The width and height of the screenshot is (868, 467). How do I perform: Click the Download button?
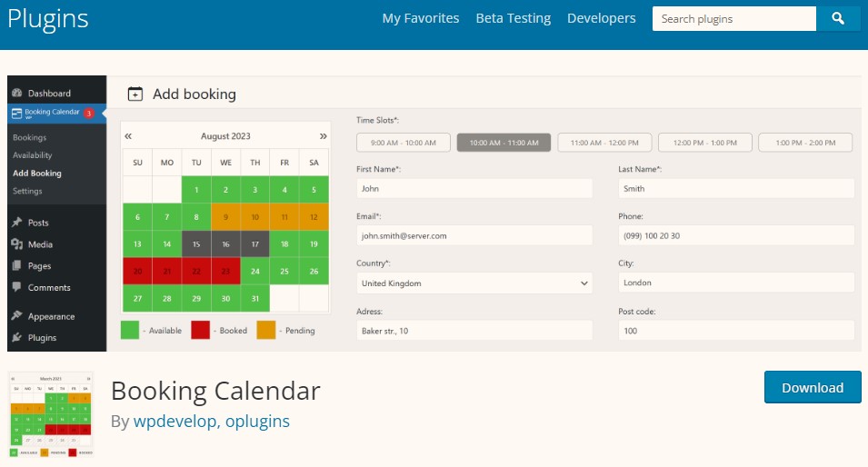point(813,387)
